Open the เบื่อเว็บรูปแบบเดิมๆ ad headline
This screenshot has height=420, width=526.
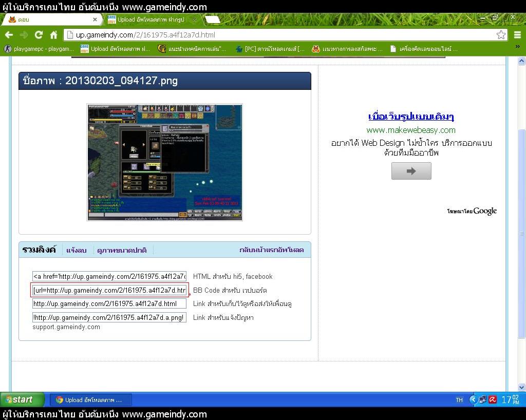411,117
